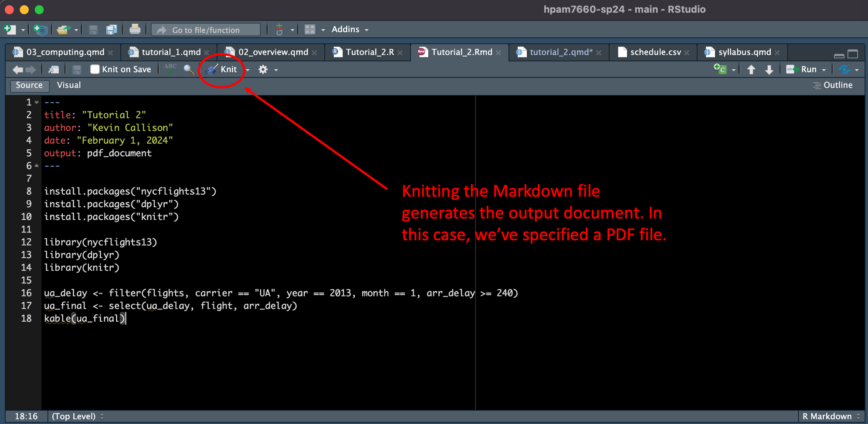Image resolution: width=868 pixels, height=424 pixels.
Task: Open the Run dropdown arrow
Action: point(824,70)
